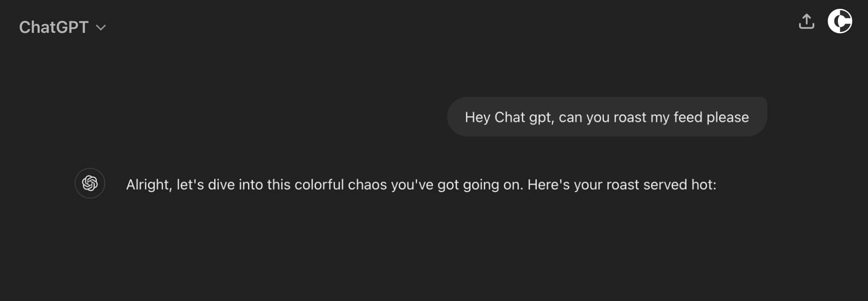The height and width of the screenshot is (301, 868).
Task: Click the share conversation upload icon
Action: tap(806, 21)
